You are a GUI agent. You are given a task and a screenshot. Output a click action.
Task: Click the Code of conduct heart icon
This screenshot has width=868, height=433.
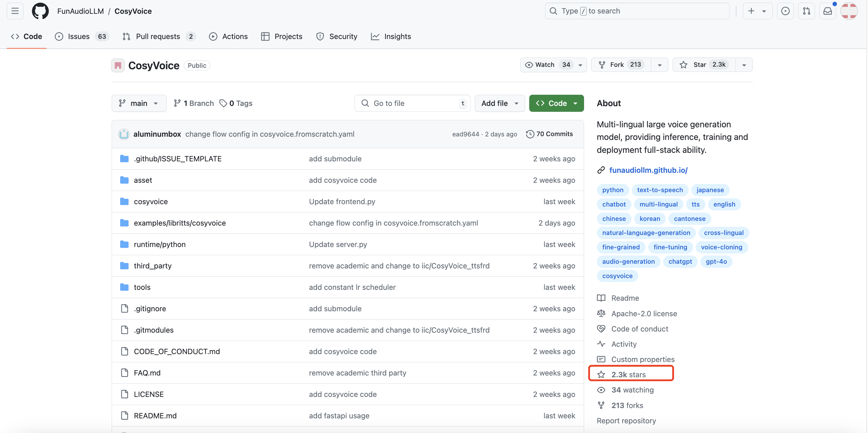click(x=601, y=329)
